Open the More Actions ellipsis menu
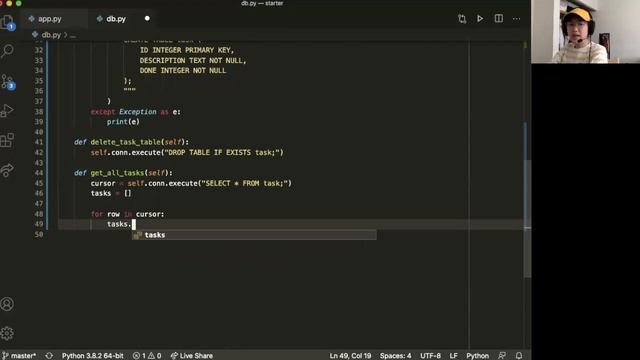Viewport: 640px width, 360px height. (517, 19)
